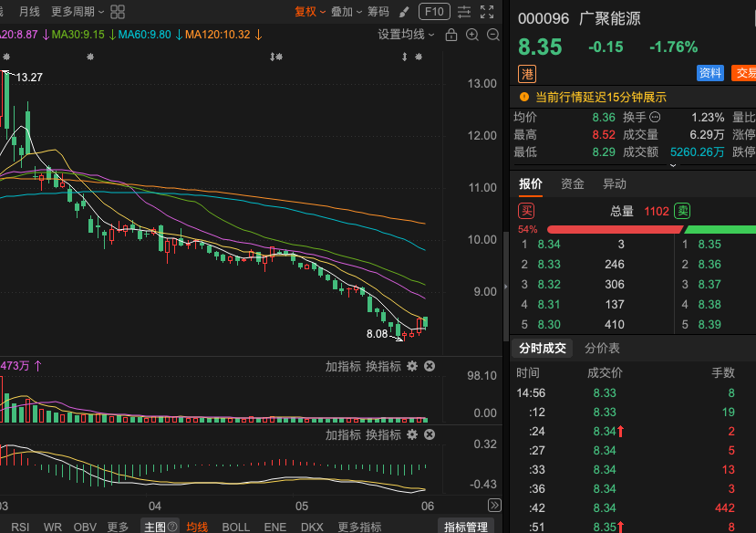Enable DKX main chart indicator
Viewport: 756px width, 533px height.
[x=312, y=527]
